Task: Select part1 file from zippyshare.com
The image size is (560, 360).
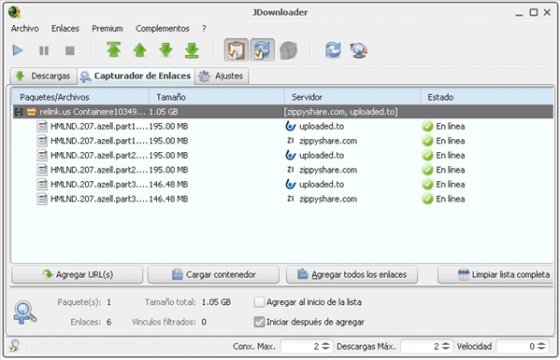Action: 283,141
